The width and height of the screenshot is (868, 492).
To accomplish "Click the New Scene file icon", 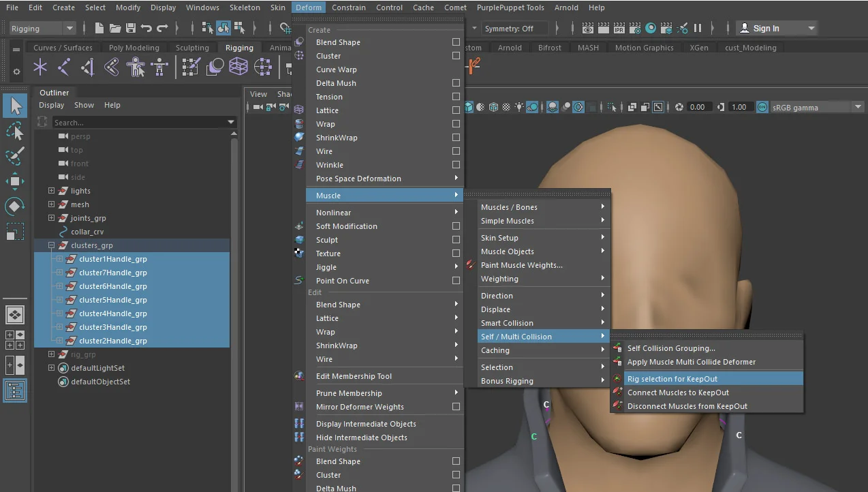I will pos(99,28).
